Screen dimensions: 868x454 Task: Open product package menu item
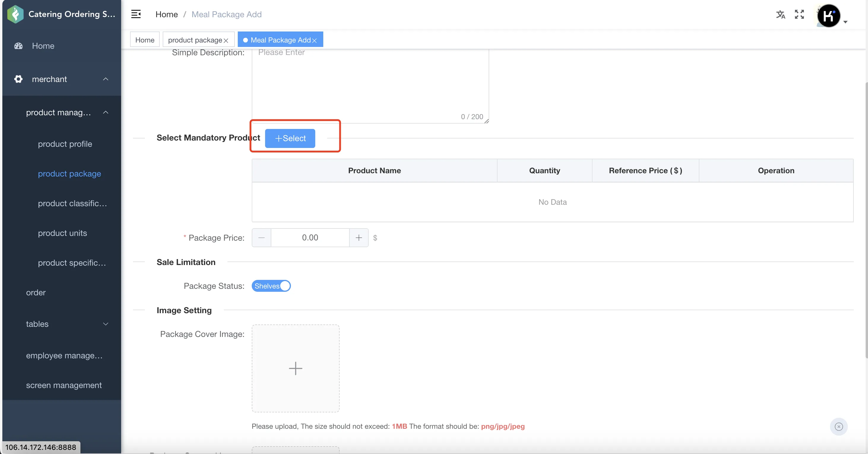pos(69,174)
